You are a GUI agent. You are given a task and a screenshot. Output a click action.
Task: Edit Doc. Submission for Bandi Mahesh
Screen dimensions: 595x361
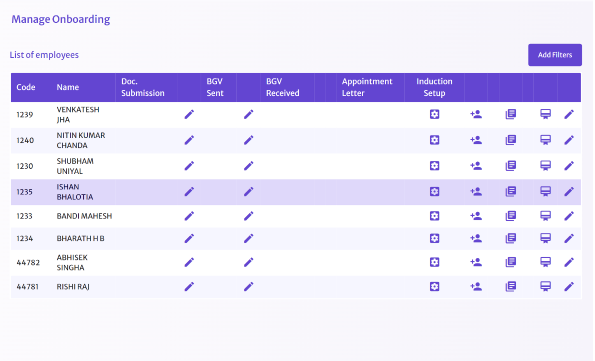(189, 216)
